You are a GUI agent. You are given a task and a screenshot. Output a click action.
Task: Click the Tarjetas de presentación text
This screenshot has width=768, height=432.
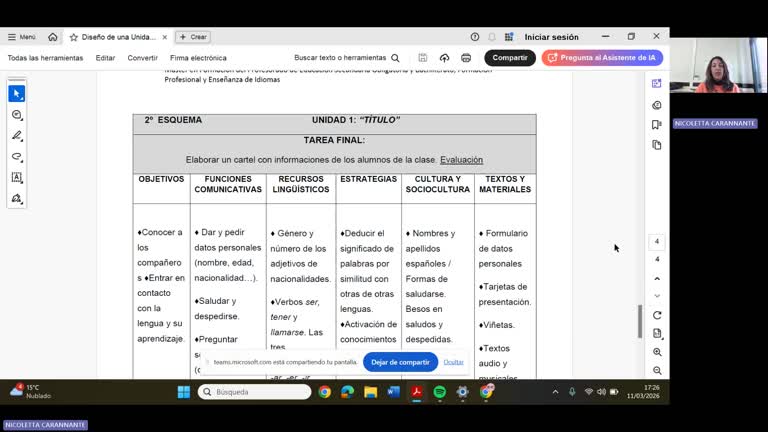point(504,294)
